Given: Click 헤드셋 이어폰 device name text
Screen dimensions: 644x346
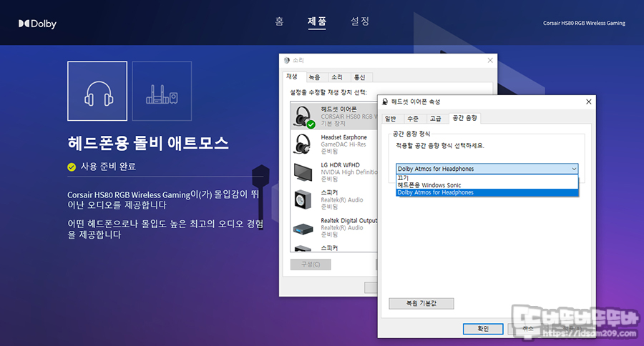Looking at the screenshot, I should tap(339, 109).
